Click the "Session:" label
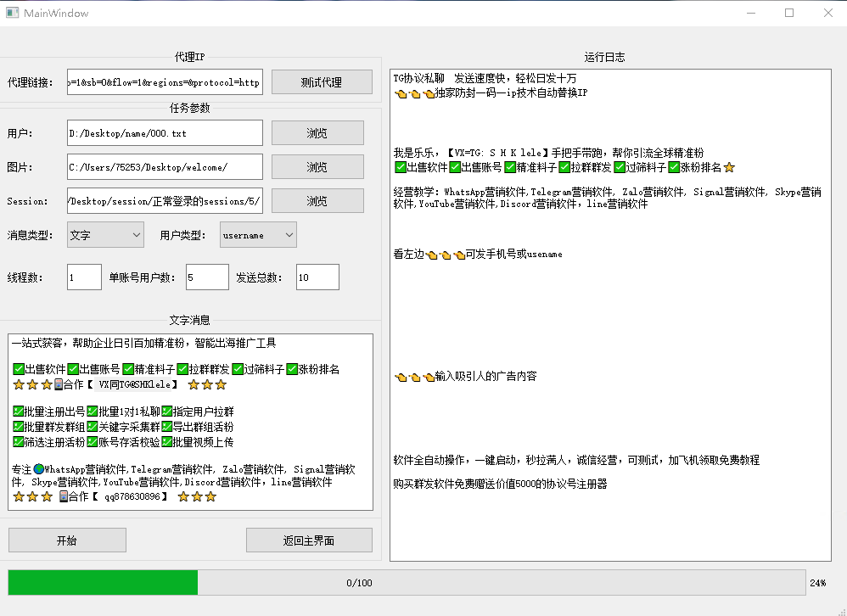This screenshot has width=847, height=616. pyautogui.click(x=27, y=201)
